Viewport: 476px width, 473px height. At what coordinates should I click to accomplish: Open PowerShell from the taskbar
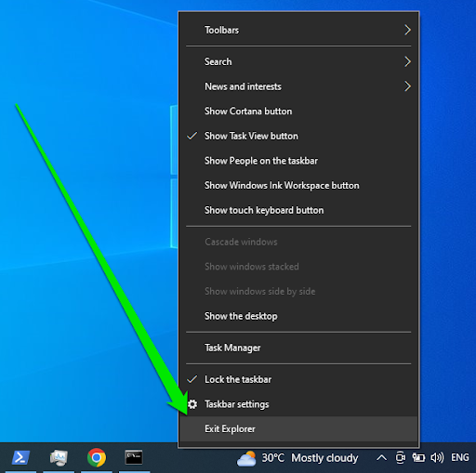(20, 457)
